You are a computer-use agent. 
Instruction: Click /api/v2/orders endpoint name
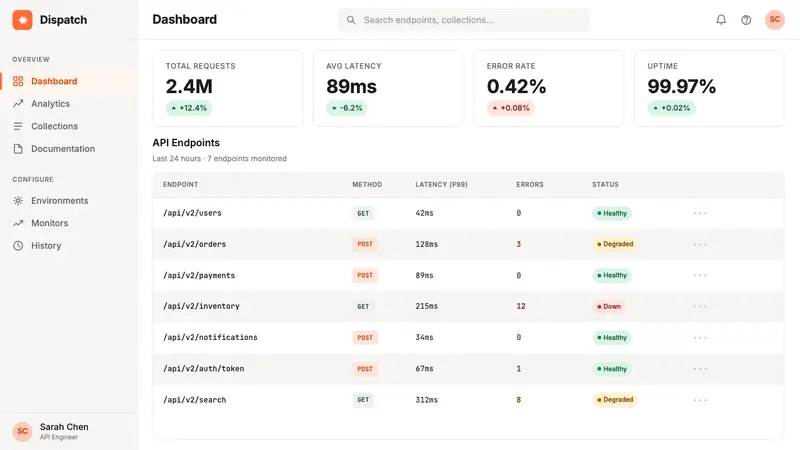click(194, 244)
